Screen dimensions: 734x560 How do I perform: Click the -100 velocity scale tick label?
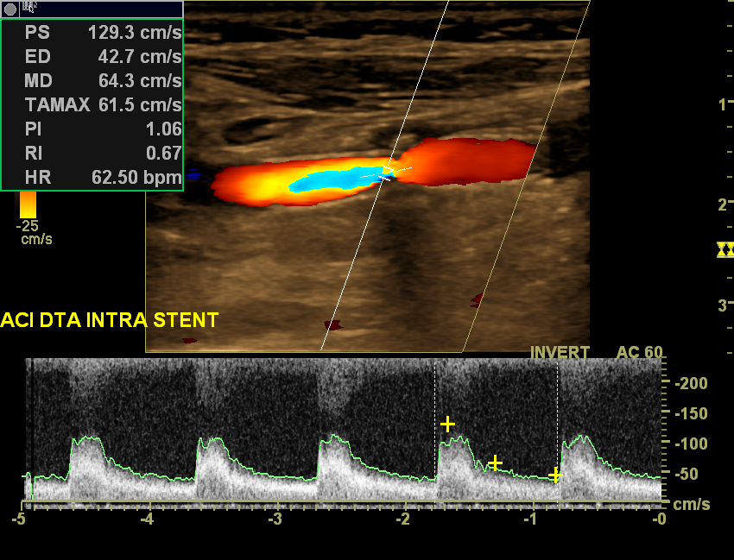tap(691, 444)
